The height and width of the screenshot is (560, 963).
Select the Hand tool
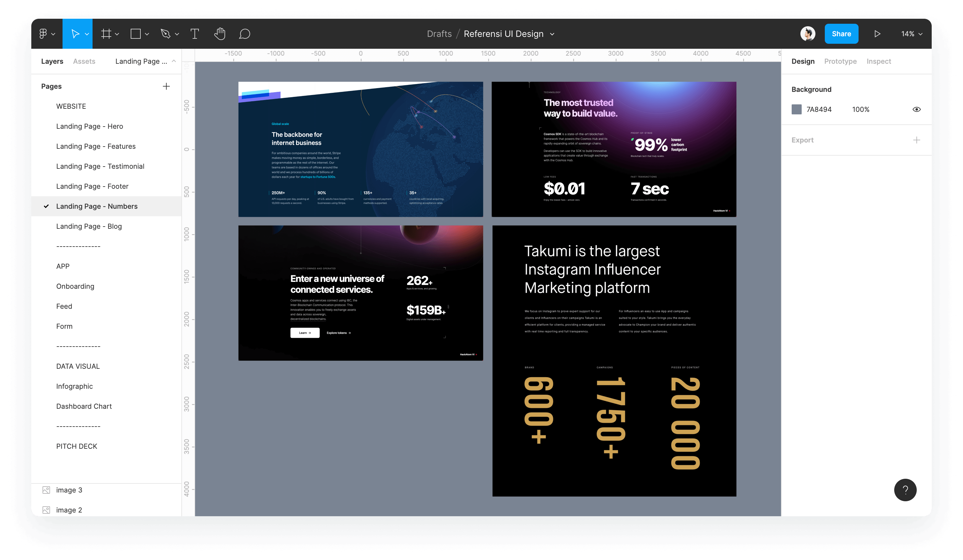[220, 34]
